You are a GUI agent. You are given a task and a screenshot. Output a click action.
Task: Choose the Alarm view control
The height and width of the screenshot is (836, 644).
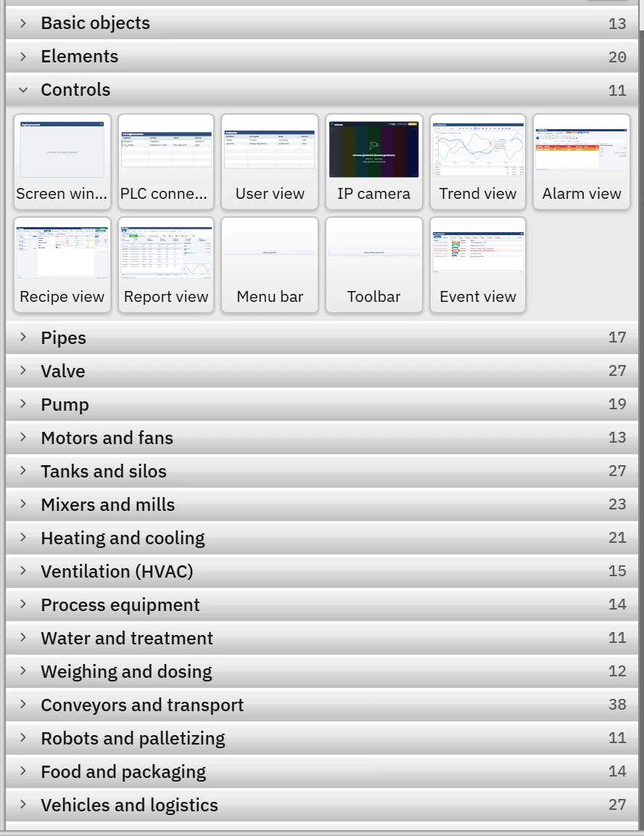coord(582,162)
